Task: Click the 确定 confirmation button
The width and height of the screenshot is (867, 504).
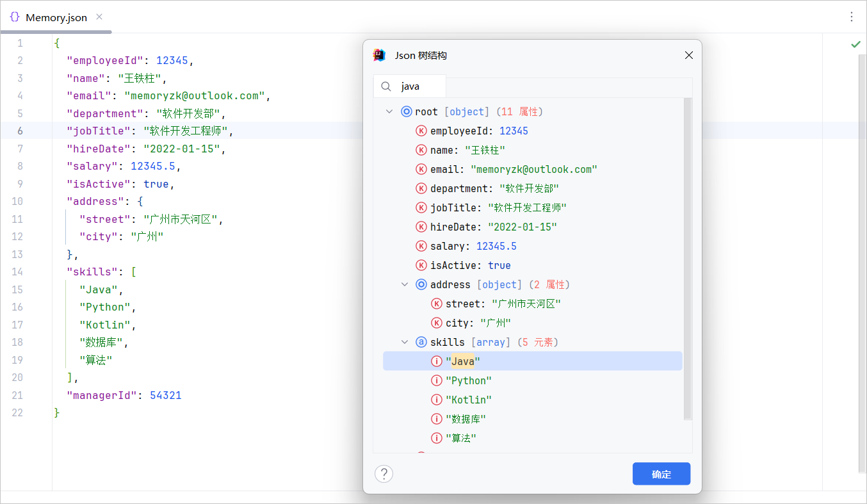Action: [x=661, y=474]
